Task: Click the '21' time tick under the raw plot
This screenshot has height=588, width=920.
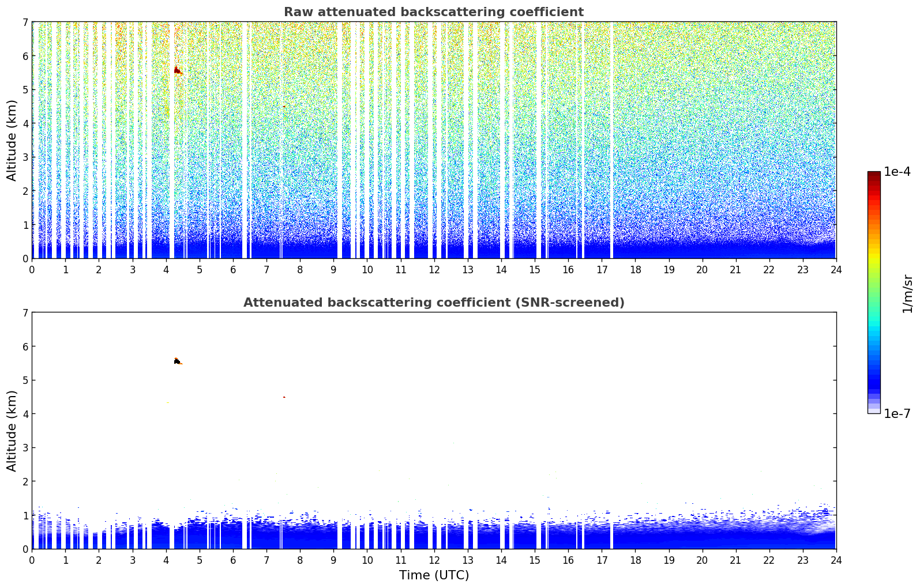Action: coord(735,269)
